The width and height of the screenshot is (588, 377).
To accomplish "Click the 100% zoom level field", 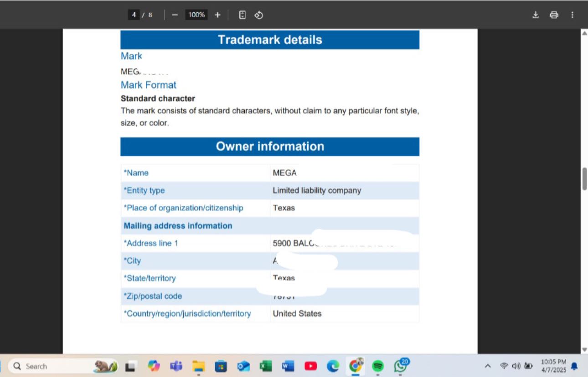I will 196,15.
